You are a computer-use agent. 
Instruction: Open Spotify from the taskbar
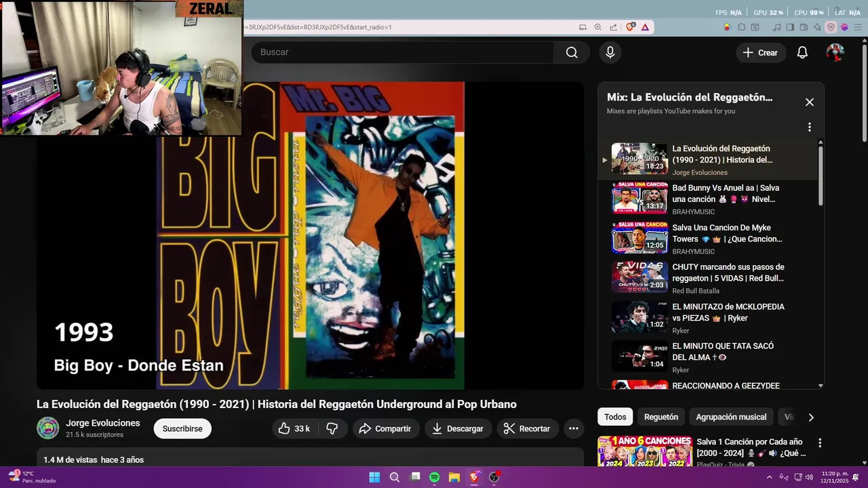[x=435, y=477]
